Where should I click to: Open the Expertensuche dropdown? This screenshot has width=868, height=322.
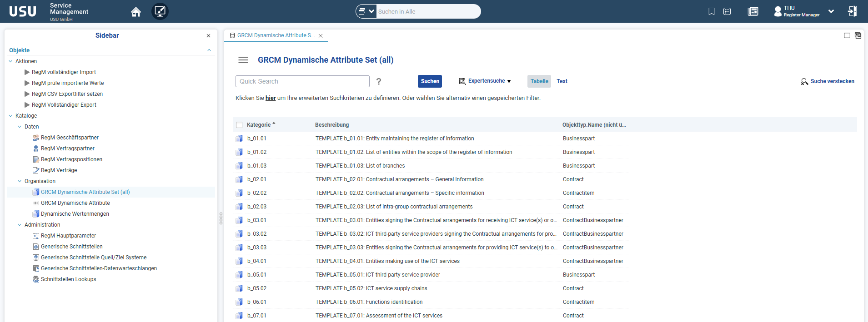pos(509,81)
